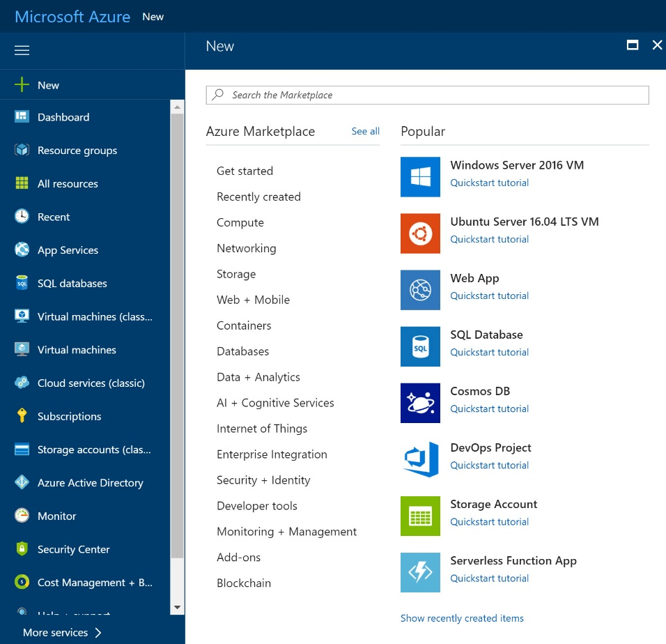
Task: Open the Databases category
Action: [x=242, y=351]
